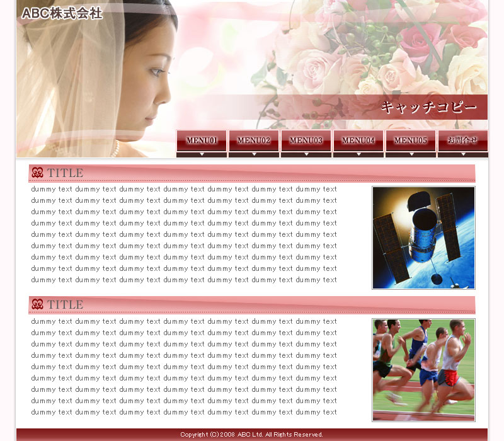Open the MENU01 navigation item
Viewport: 504px width, 441px height.
[202, 140]
